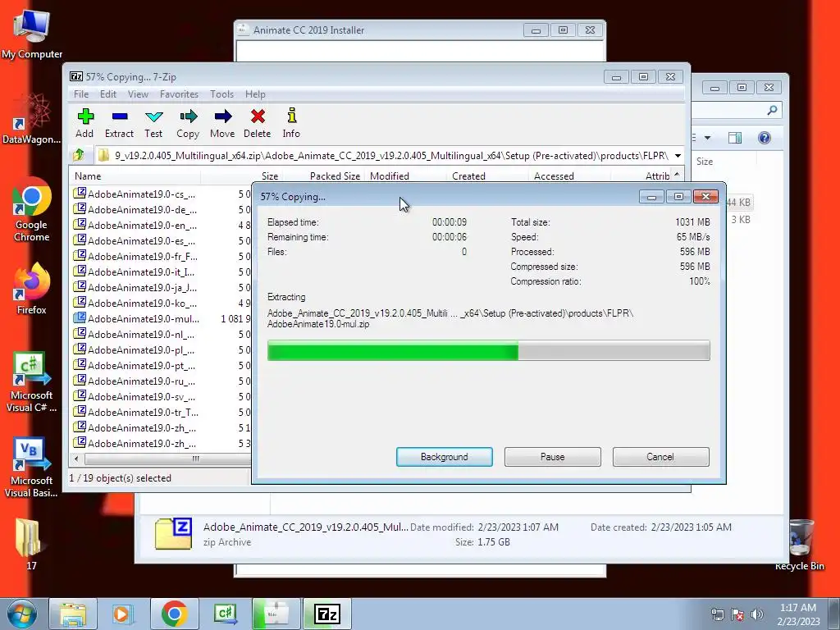This screenshot has width=840, height=630.
Task: Select the AdobeAnimate19.0-tr_T file
Action: click(x=135, y=412)
